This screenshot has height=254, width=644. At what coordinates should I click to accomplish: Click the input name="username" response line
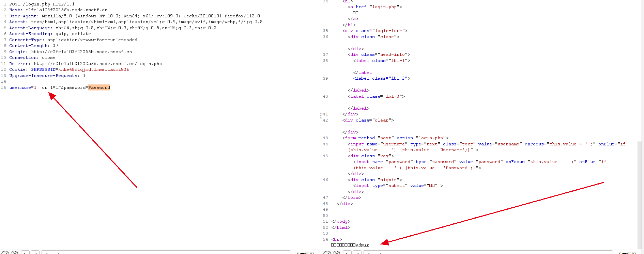point(487,147)
